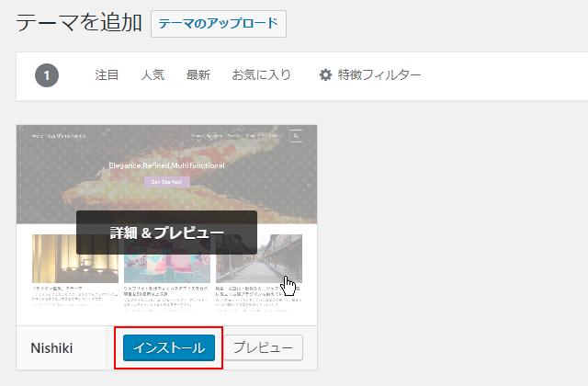Click the search icon in theme screenshot
588x386 pixels.
coord(296,136)
